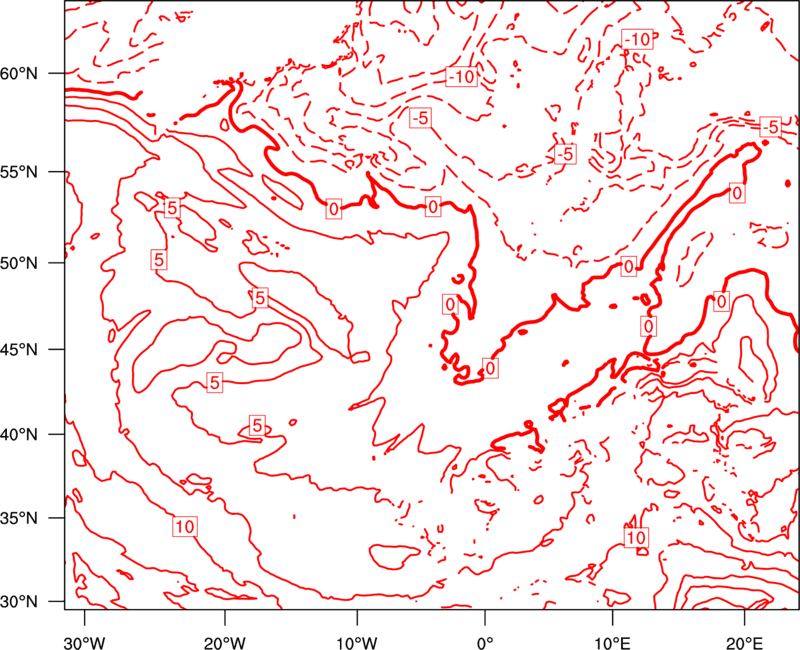Select the 35°N latitude axis label
The width and height of the screenshot is (800, 650).
pos(19,518)
